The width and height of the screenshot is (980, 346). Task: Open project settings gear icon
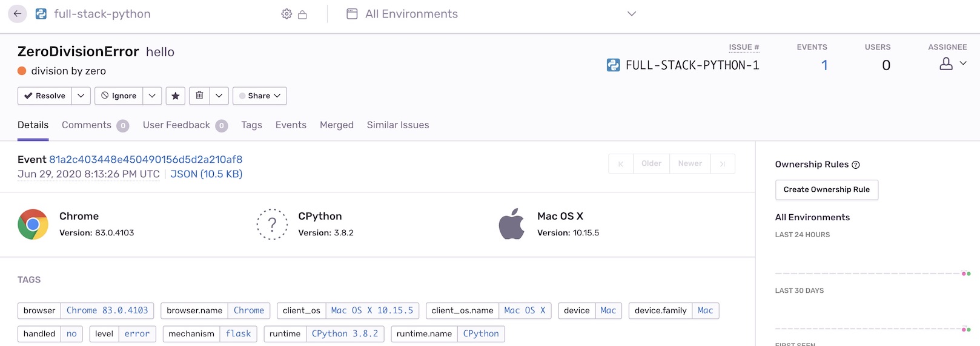pos(286,14)
